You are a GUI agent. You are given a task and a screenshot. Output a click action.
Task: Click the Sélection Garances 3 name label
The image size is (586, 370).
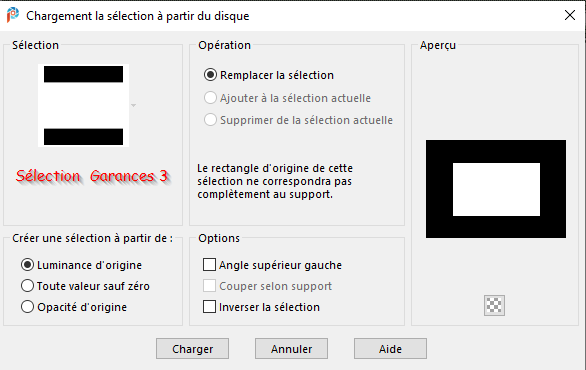tap(92, 176)
